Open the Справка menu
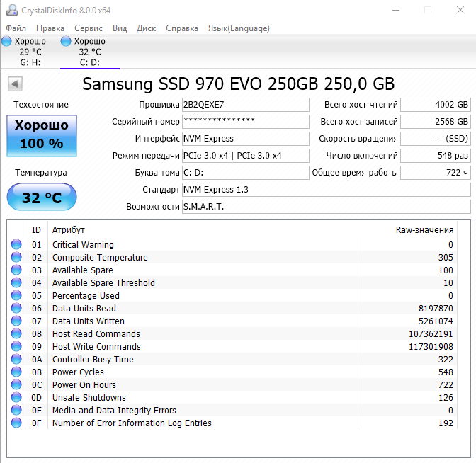The image size is (476, 463). pos(182,28)
